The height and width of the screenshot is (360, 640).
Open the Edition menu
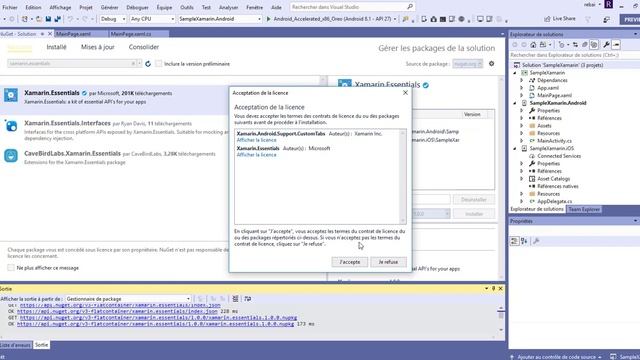coord(33,7)
